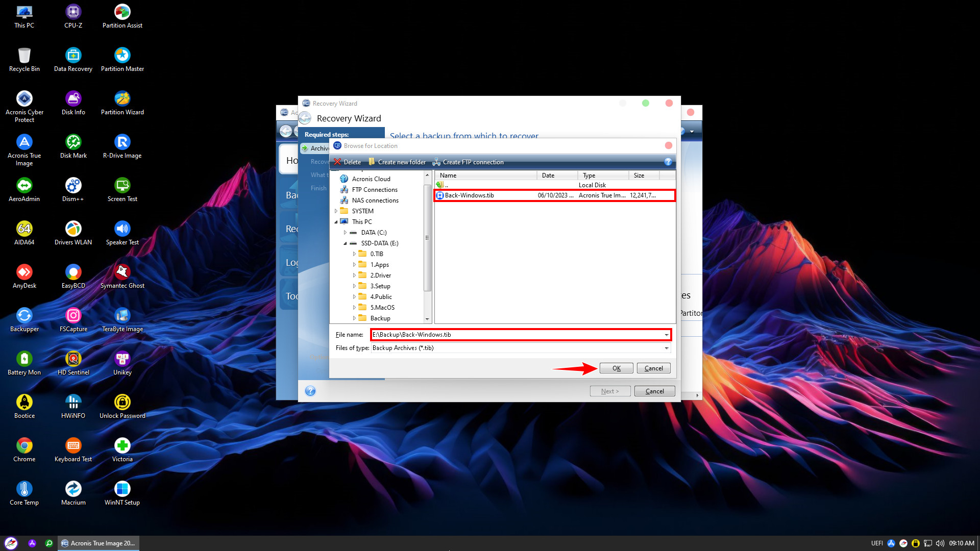The width and height of the screenshot is (980, 551).
Task: Select Acronis Cloud in location tree
Action: click(371, 179)
